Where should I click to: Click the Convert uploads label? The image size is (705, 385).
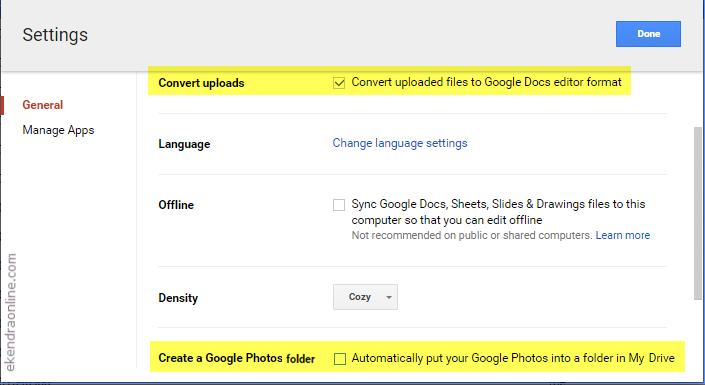click(201, 83)
